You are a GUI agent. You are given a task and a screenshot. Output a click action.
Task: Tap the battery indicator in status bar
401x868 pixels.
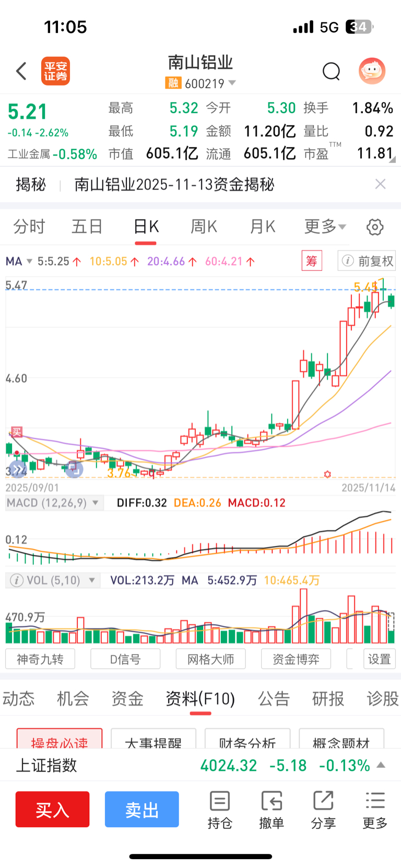pos(359,27)
